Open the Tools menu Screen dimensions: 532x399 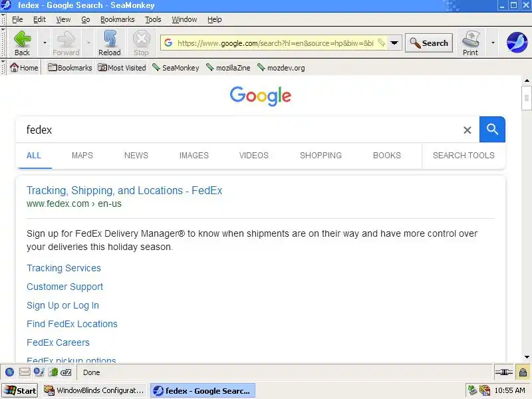153,20
